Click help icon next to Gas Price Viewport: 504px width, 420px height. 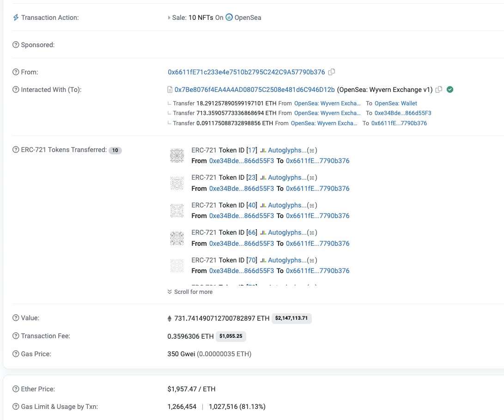tap(16, 354)
